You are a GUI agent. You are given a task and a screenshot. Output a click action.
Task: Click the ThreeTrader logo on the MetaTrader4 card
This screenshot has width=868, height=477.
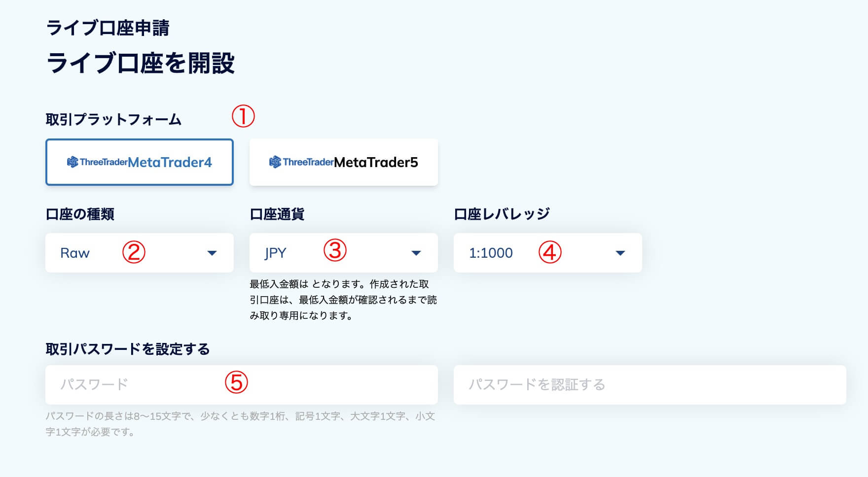point(97,162)
